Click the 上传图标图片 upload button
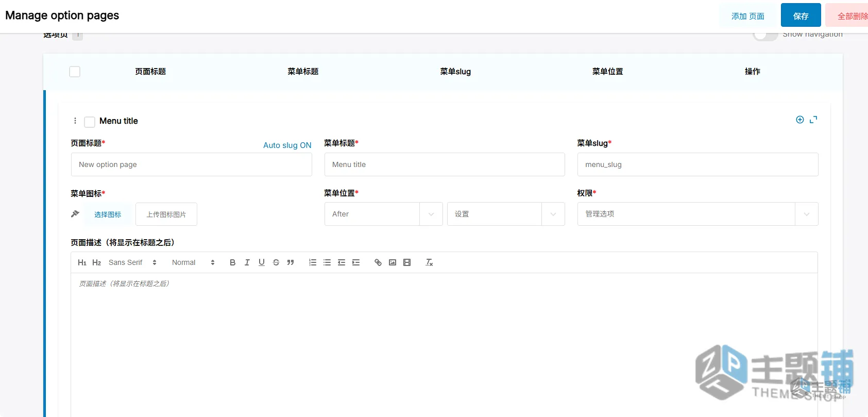 (x=166, y=214)
